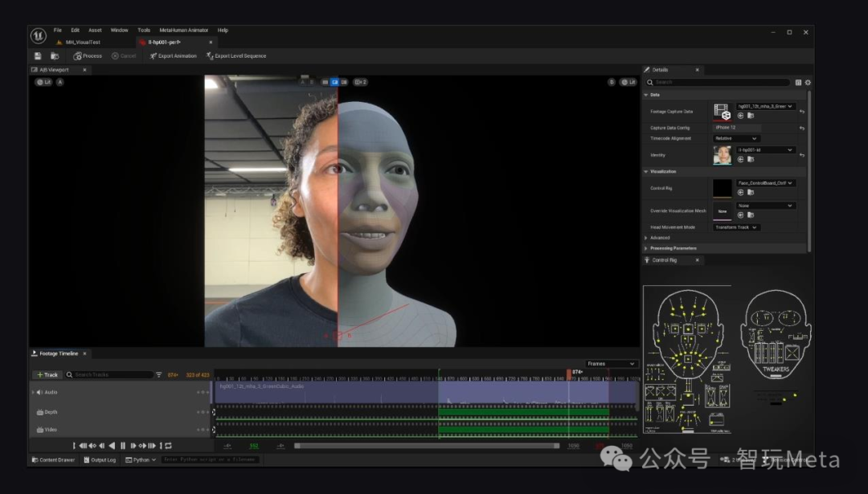
Task: Toggle the A view button in viewport
Action: click(59, 82)
